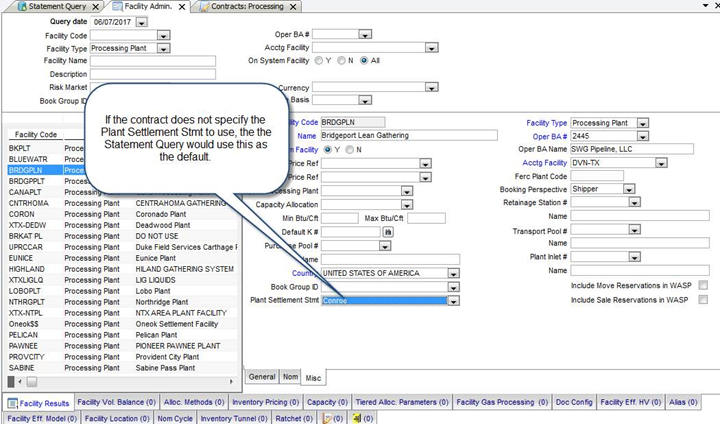
Task: Check Include Sale Reservations in WASP
Action: coord(701,299)
